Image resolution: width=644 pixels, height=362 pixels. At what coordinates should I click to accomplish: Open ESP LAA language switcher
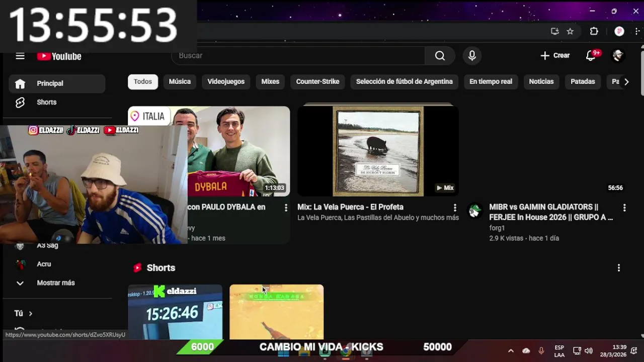tap(559, 351)
